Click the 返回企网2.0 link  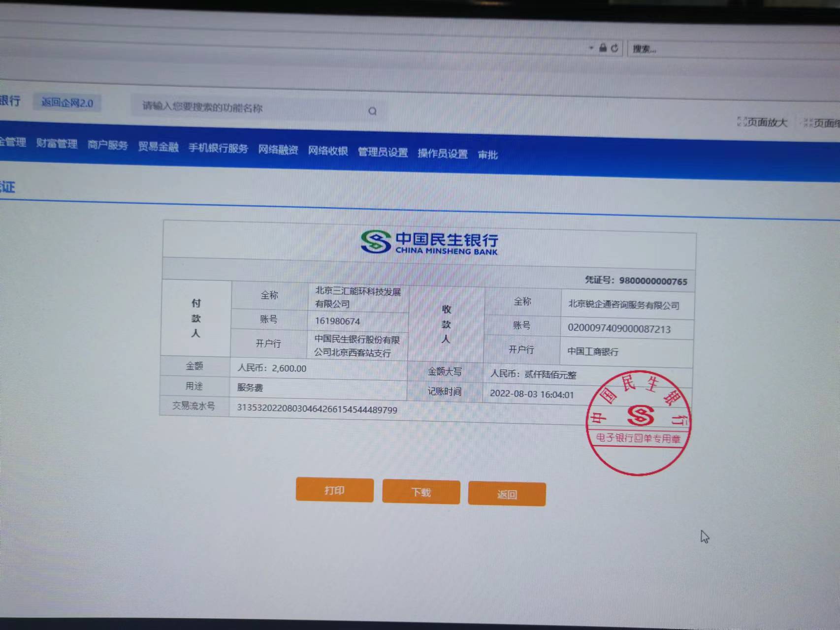(x=67, y=103)
